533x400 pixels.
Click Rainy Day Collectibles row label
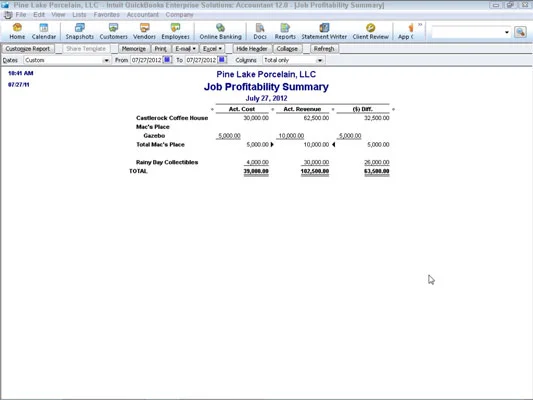coord(167,162)
